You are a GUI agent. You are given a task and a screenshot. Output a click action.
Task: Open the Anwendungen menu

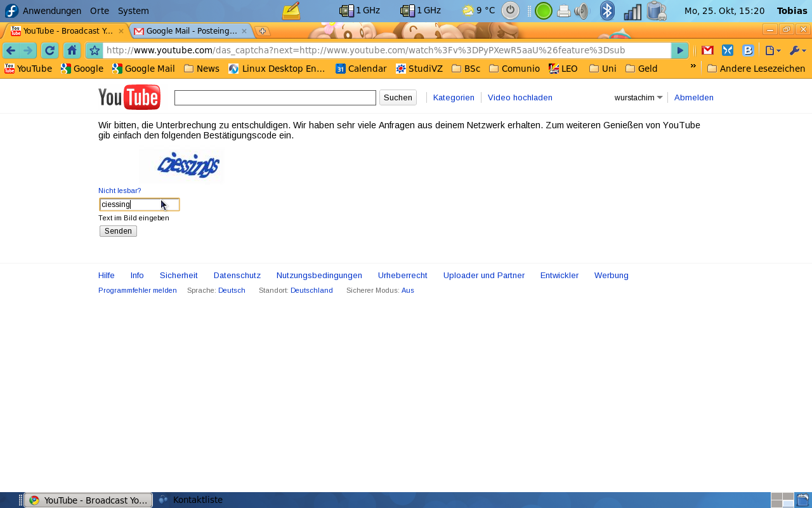click(52, 11)
